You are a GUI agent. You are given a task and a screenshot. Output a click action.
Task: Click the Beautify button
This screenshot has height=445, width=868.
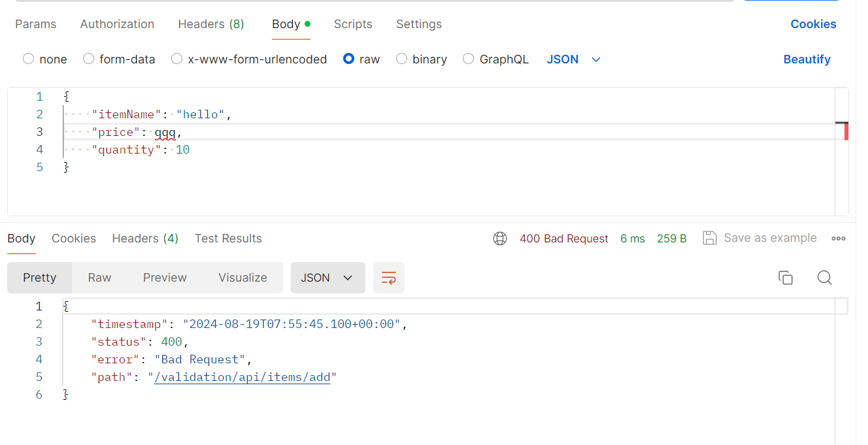(x=807, y=59)
